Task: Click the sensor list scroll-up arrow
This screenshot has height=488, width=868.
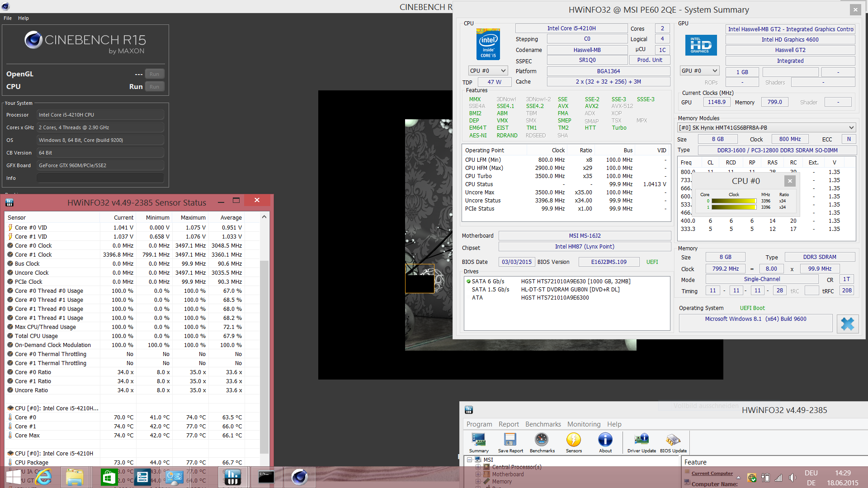Action: pyautogui.click(x=264, y=217)
